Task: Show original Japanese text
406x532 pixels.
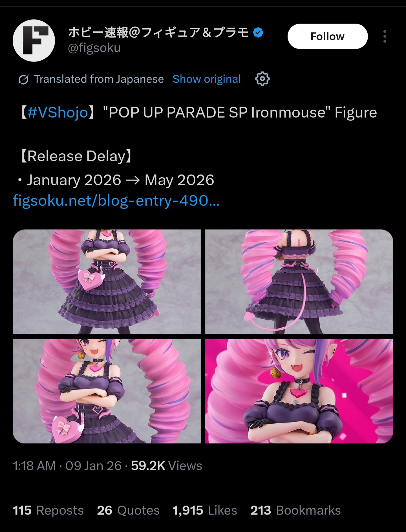Action: pyautogui.click(x=207, y=79)
